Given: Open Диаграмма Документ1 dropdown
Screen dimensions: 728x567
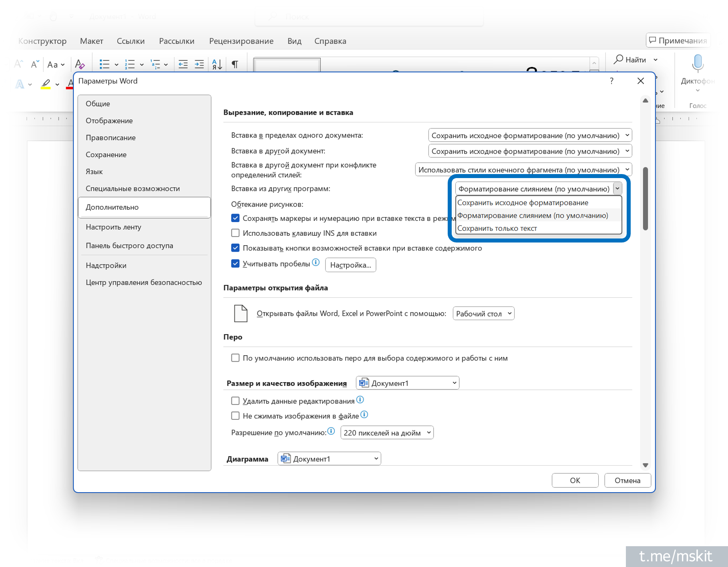Looking at the screenshot, I should (x=329, y=459).
